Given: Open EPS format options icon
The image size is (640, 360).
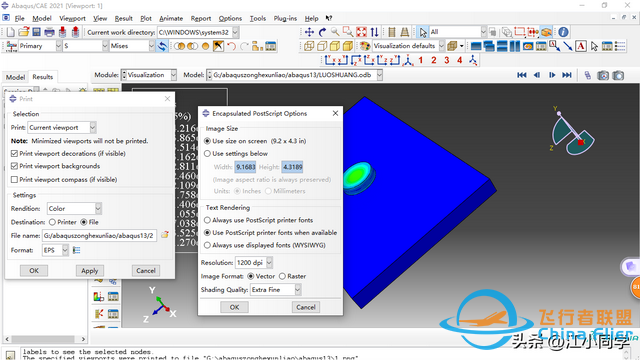Looking at the screenshot, I should click(76, 250).
